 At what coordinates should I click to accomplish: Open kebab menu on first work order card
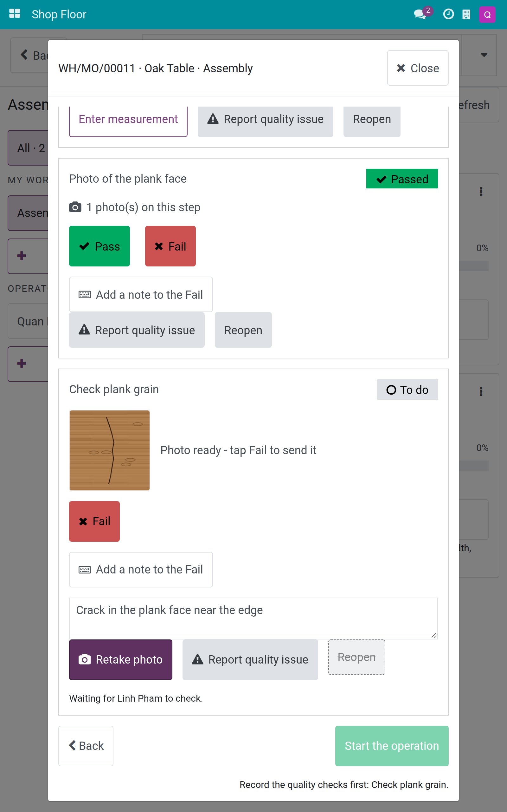pos(481,191)
